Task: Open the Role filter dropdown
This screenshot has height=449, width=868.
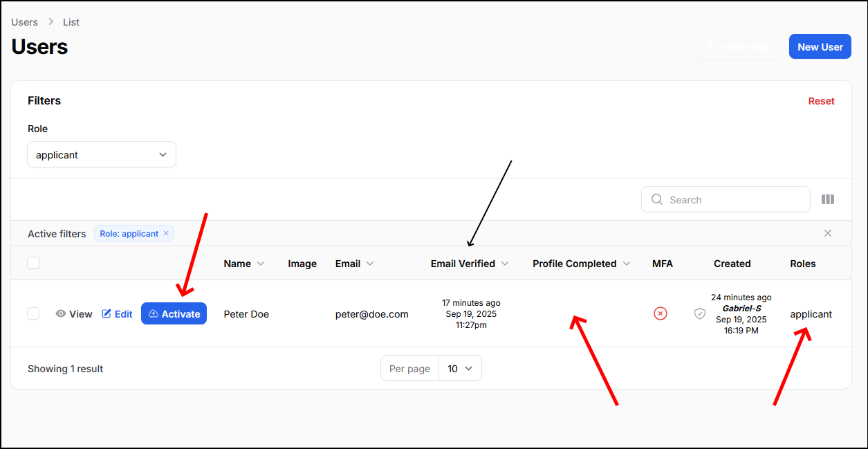Action: click(x=102, y=155)
